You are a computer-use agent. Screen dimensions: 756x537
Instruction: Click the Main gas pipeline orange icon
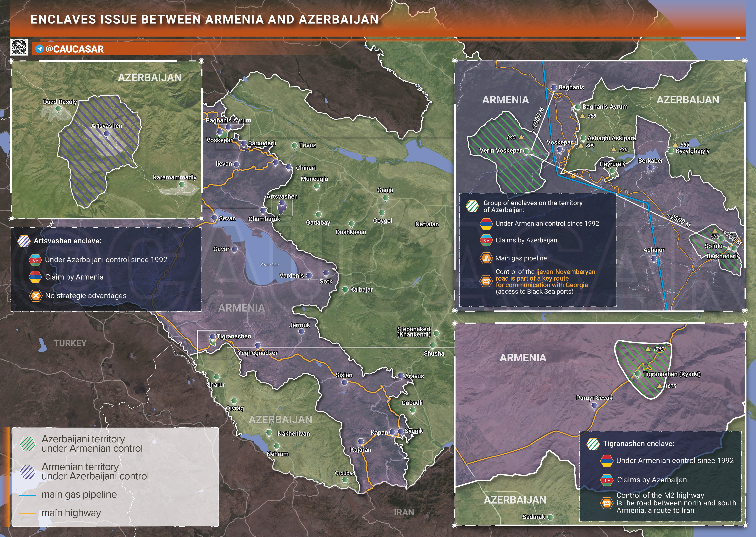[x=486, y=258]
